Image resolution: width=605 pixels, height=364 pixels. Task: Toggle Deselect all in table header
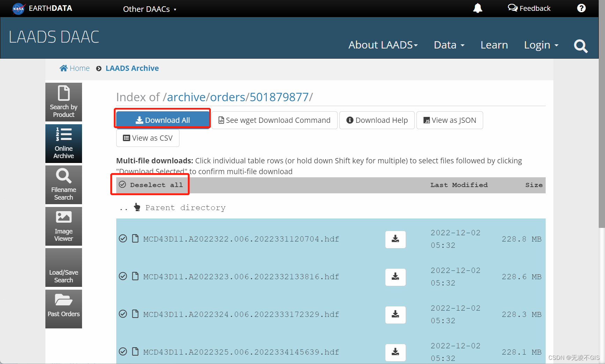[151, 185]
